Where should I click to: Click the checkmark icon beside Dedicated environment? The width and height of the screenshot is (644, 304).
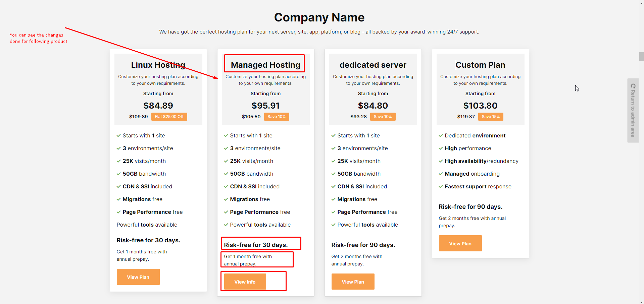pos(441,136)
